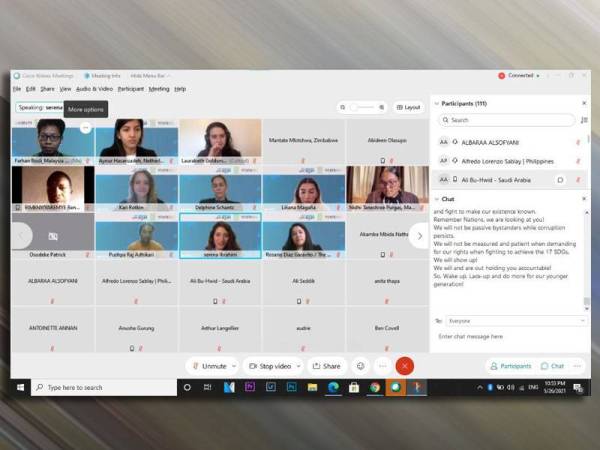This screenshot has height=450, width=600.
Task: Open the more options ellipsis in the control bar
Action: (381, 366)
